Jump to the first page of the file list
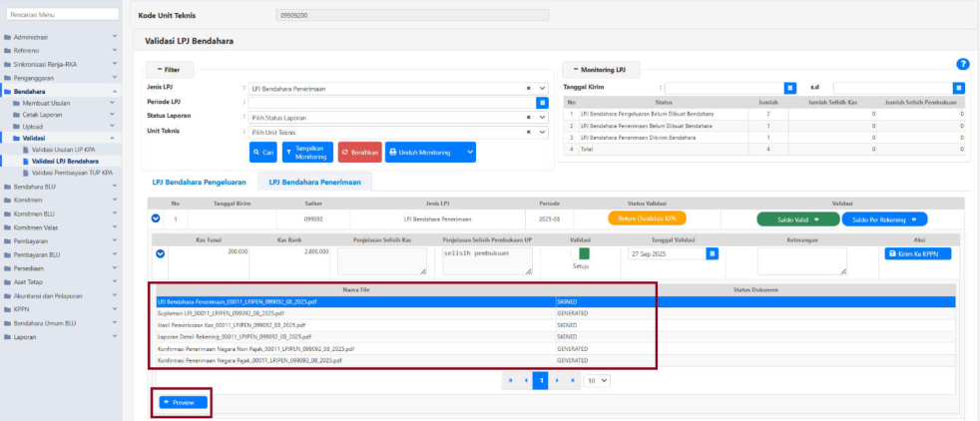This screenshot has width=980, height=421. 510,380
